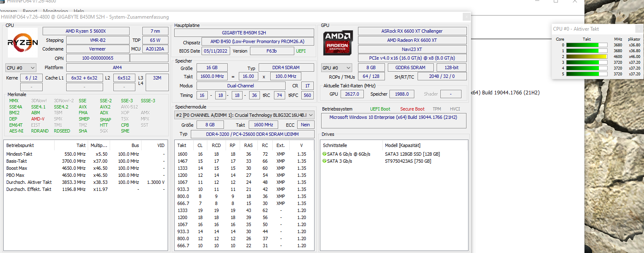Screen dimensions: 644x253
Task: Open the Report menu
Action: tap(30, 11)
